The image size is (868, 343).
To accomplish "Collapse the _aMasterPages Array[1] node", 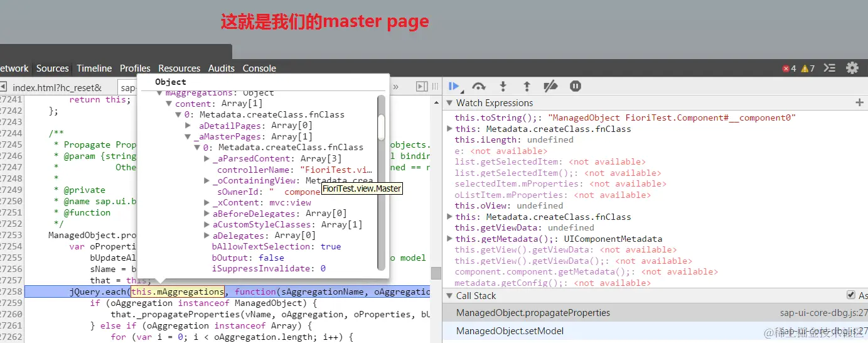I will pos(188,136).
